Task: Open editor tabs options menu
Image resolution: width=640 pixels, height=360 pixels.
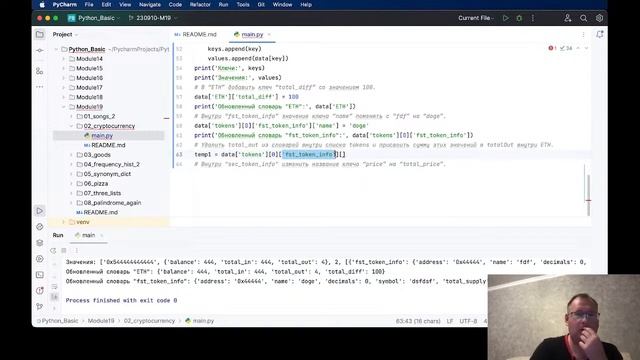Action: (583, 35)
